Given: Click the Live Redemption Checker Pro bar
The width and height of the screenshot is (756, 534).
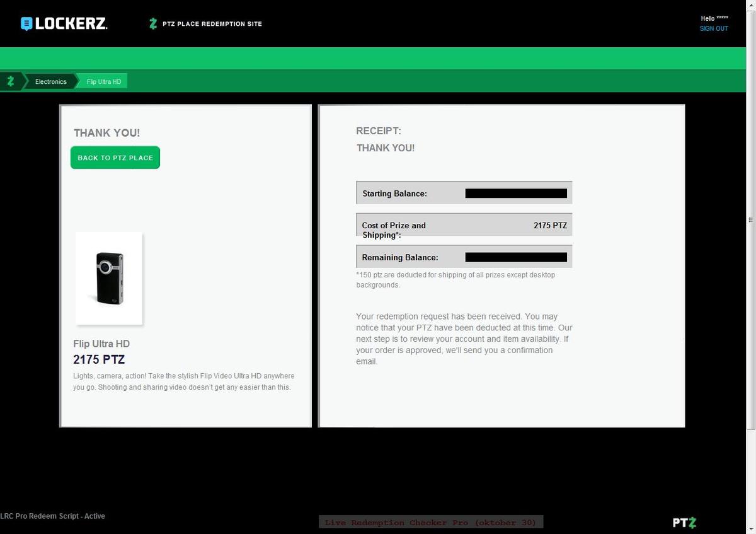Looking at the screenshot, I should pyautogui.click(x=430, y=523).
